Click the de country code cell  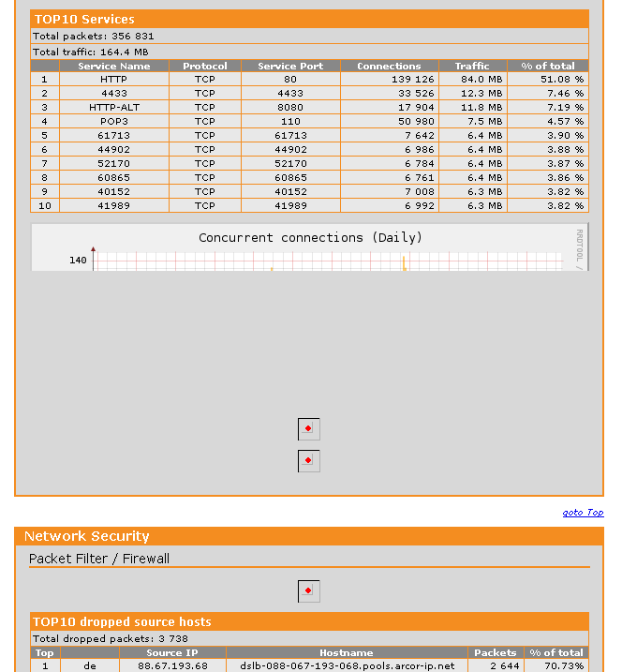coord(90,666)
